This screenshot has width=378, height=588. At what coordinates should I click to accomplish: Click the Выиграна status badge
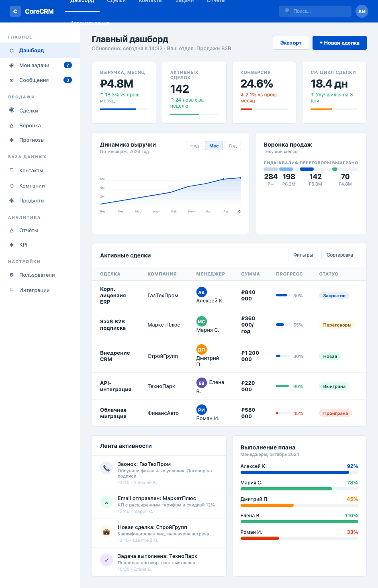coord(334,386)
